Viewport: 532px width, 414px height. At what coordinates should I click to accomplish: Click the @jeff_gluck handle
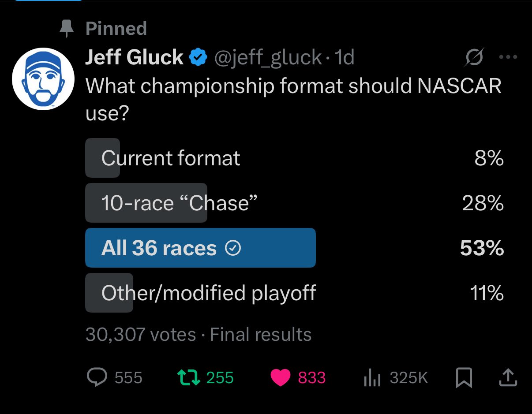pyautogui.click(x=268, y=57)
